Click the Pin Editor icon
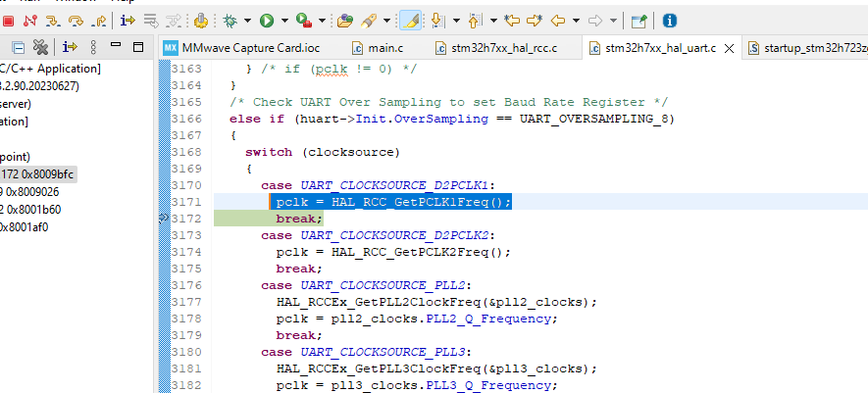Screen dimensions: 868x393 (638, 21)
